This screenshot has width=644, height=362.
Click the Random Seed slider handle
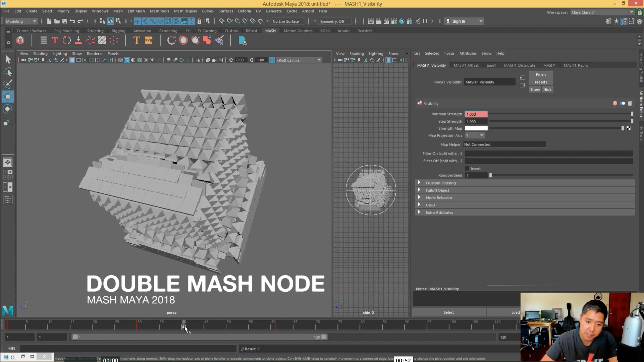[x=490, y=175]
